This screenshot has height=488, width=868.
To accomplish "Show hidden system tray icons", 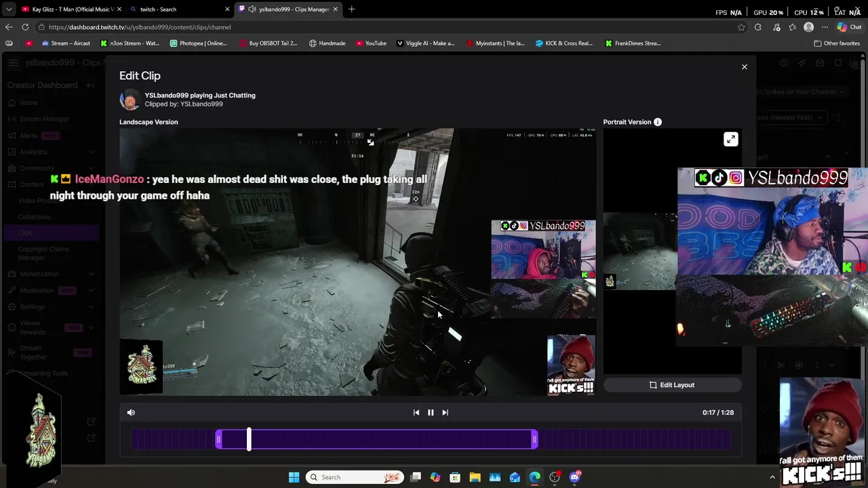I will point(772,477).
